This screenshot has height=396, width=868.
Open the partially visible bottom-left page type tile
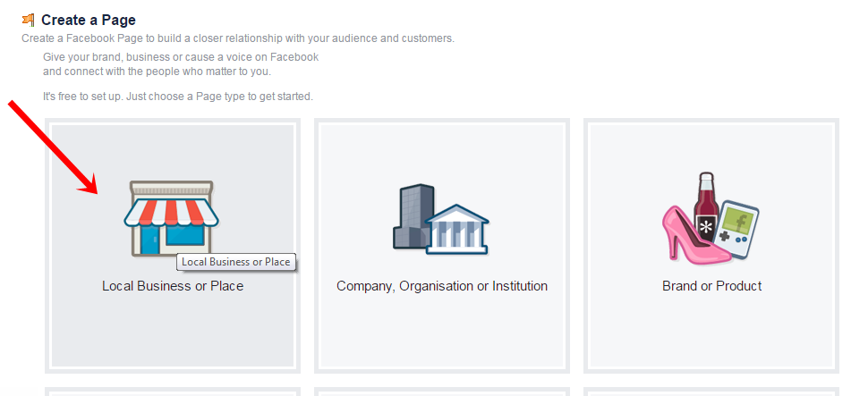pos(173,392)
